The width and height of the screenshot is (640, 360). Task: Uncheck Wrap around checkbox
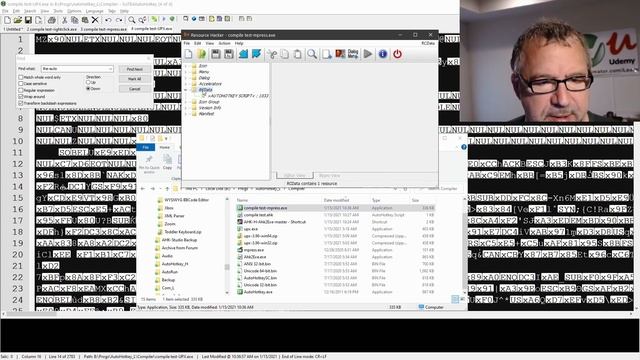(x=21, y=97)
